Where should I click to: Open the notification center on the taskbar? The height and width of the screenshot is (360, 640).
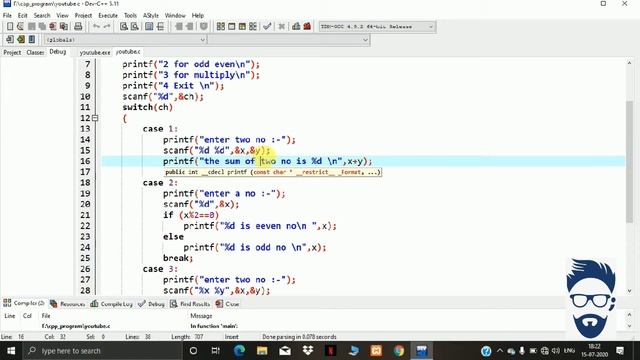pos(620,351)
